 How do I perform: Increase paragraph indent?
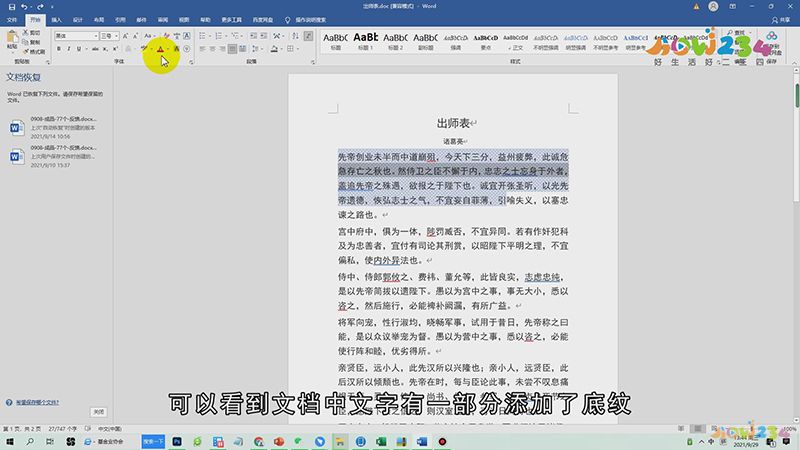264,36
